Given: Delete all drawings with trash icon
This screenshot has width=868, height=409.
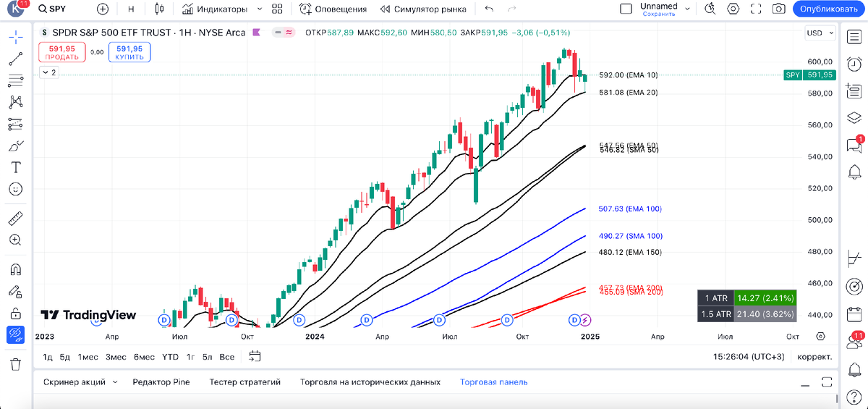Looking at the screenshot, I should pos(15,364).
